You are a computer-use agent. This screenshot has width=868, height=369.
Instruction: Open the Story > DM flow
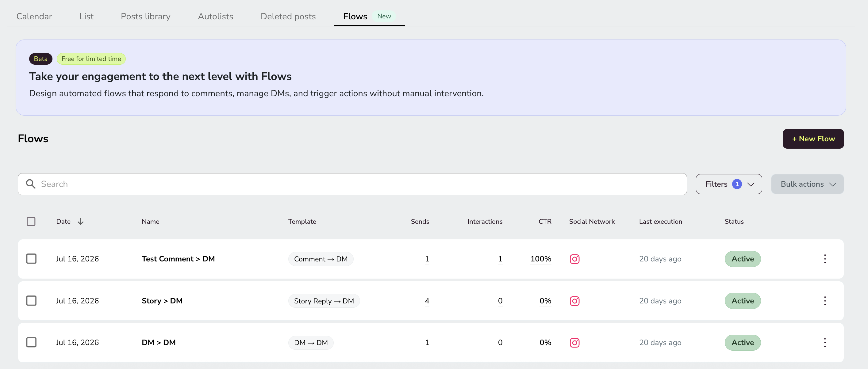point(162,301)
